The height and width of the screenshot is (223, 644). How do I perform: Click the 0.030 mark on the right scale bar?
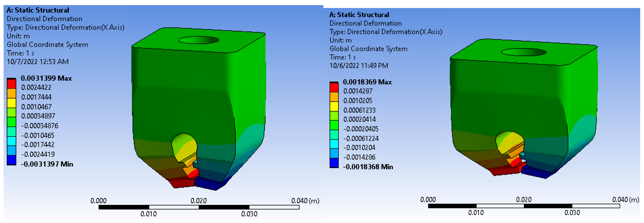click(572, 212)
